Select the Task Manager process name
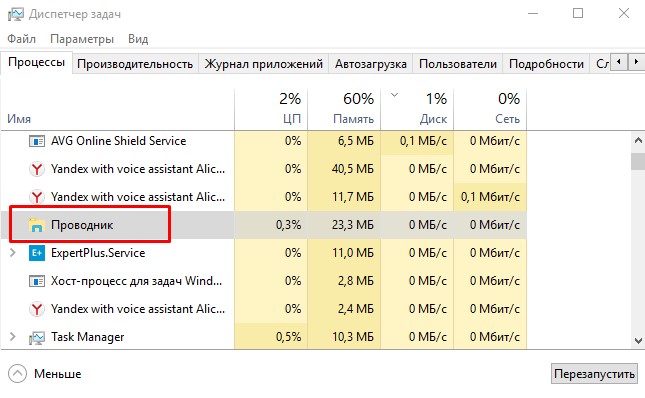 87,337
